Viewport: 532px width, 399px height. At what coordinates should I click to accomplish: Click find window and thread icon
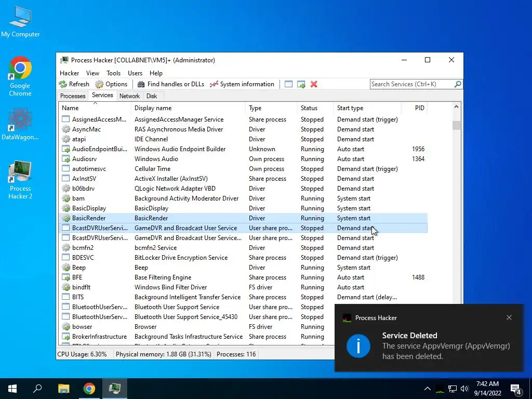(301, 84)
